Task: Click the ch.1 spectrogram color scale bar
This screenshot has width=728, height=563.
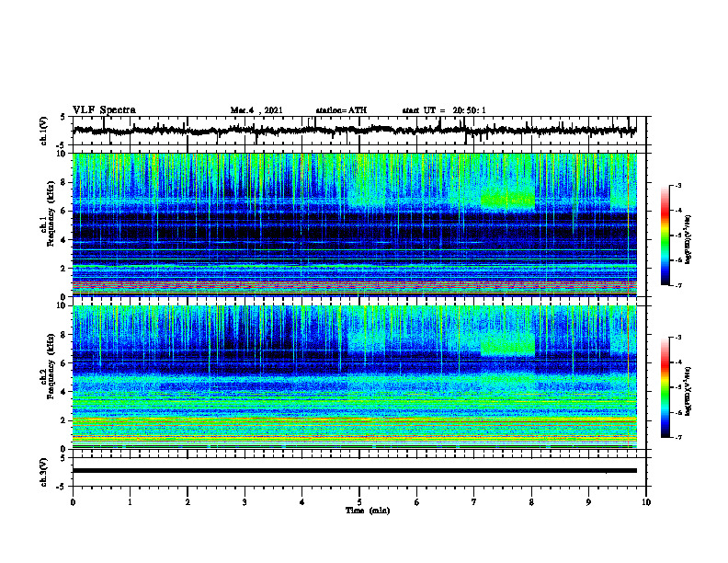Action: [x=665, y=236]
